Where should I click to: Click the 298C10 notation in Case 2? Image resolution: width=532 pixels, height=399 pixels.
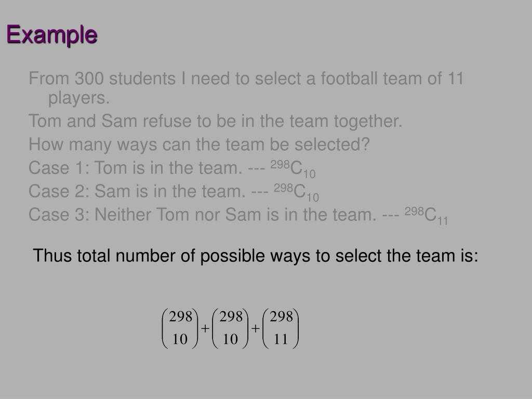tap(296, 192)
